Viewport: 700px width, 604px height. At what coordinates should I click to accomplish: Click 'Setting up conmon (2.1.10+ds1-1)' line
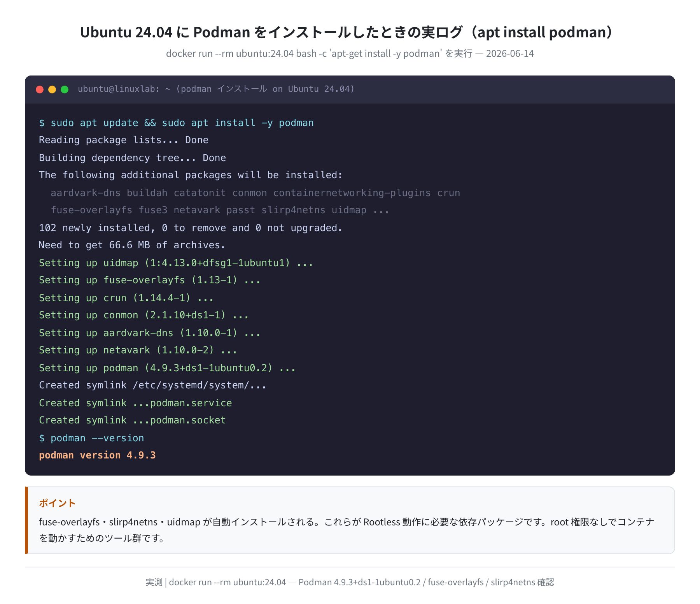[144, 315]
